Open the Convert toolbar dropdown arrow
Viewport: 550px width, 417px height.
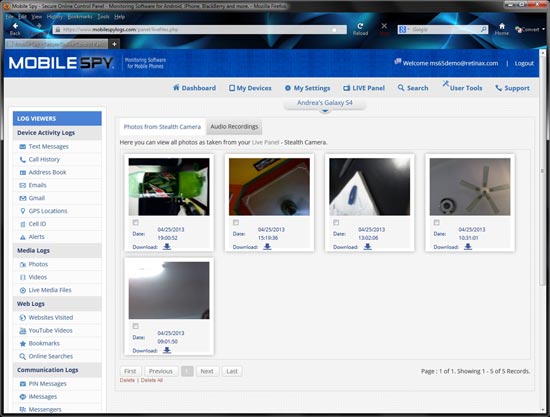543,29
